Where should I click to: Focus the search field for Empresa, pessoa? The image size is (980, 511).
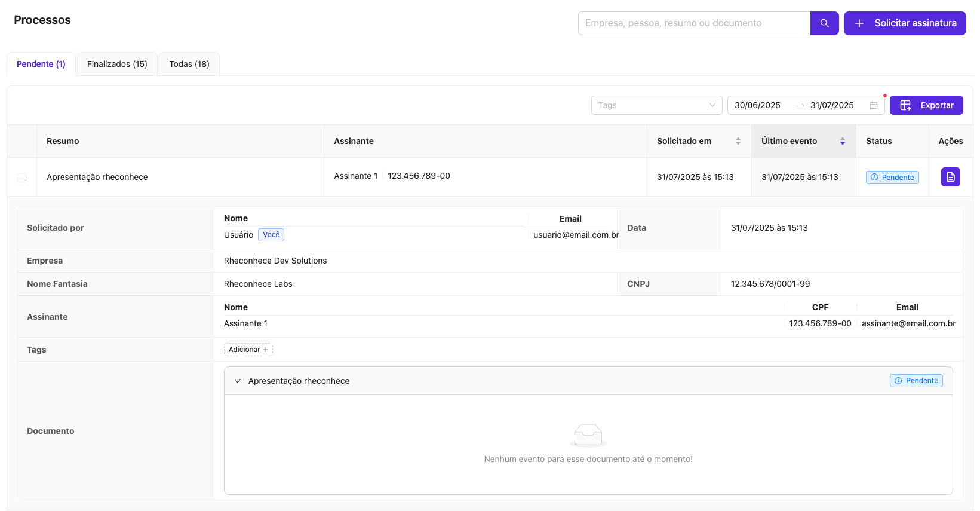694,23
